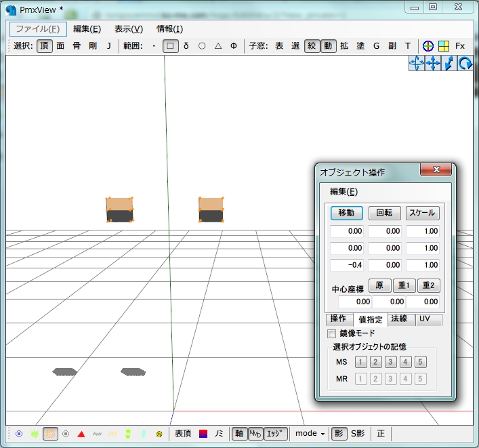This screenshot has height=448, width=479.
Task: Click the red triangle display icon
Action: (x=81, y=434)
